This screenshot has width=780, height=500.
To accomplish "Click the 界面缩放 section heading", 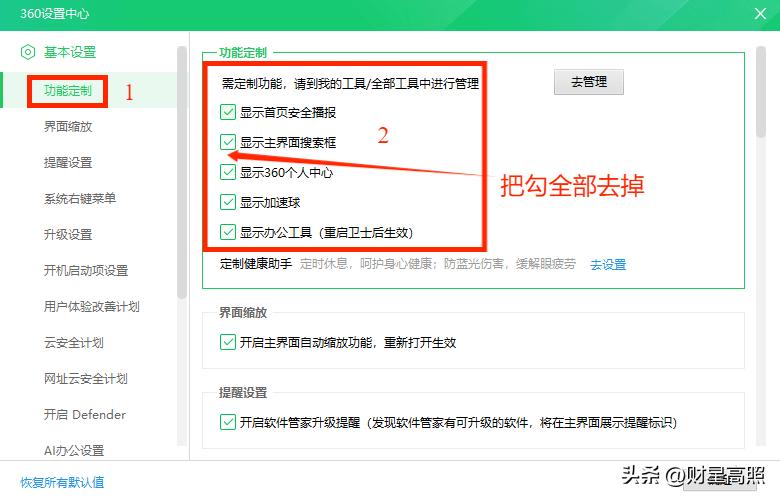I will (243, 312).
